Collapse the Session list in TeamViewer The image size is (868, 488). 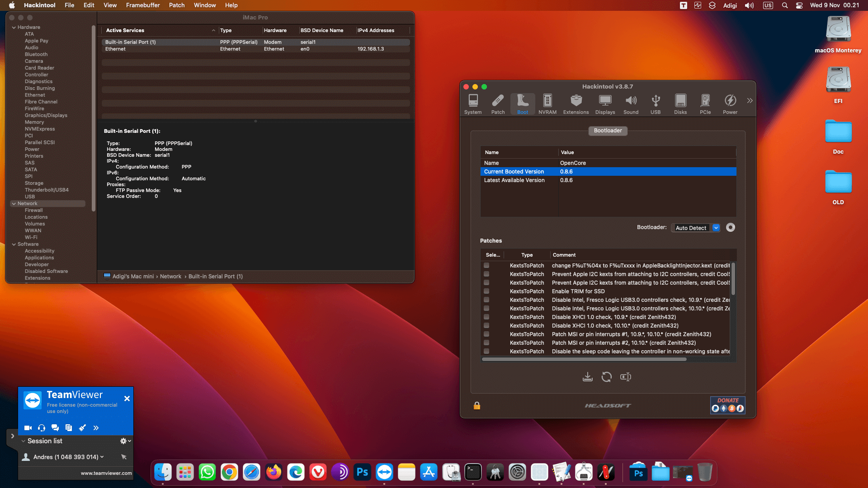click(x=24, y=441)
